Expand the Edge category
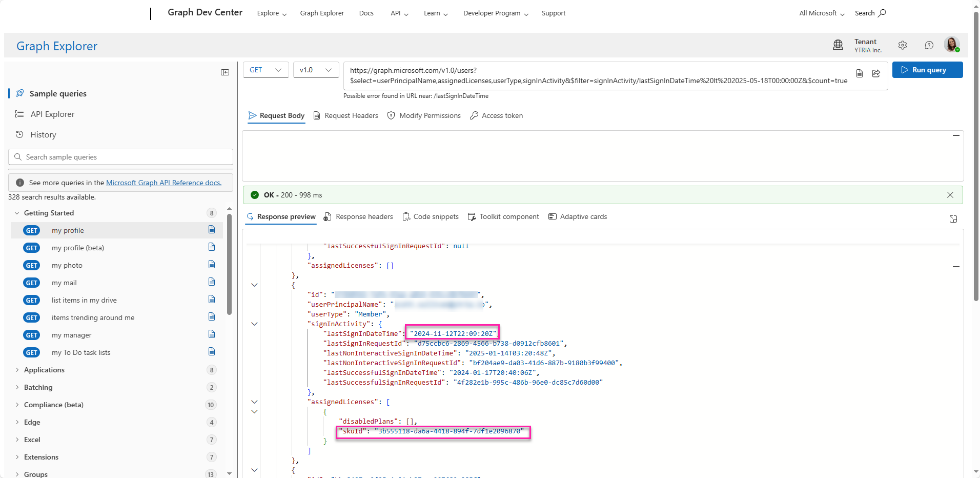Screen dimensions: 980x478 pyautogui.click(x=17, y=422)
